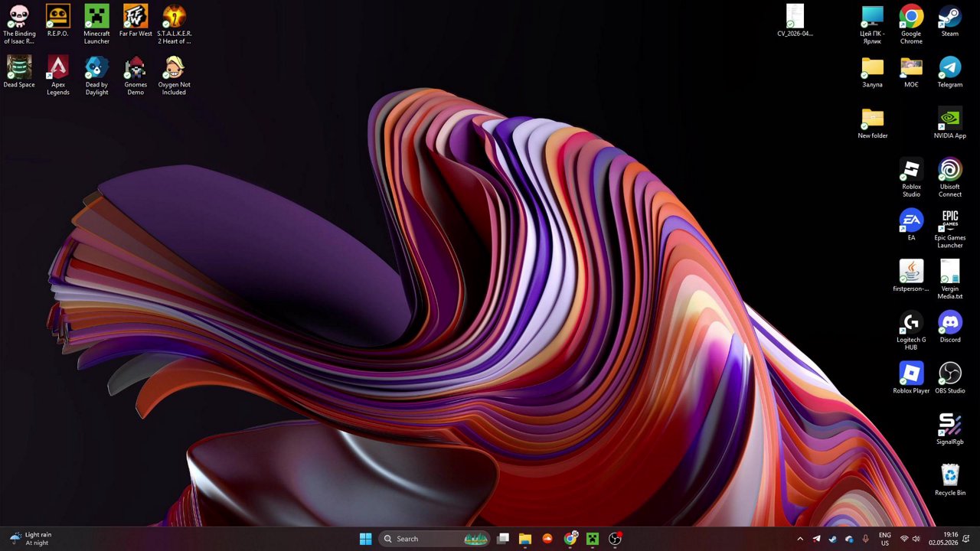Click the Ubisoft Connect desktop icon
Viewport: 980px width, 551px height.
pos(950,178)
